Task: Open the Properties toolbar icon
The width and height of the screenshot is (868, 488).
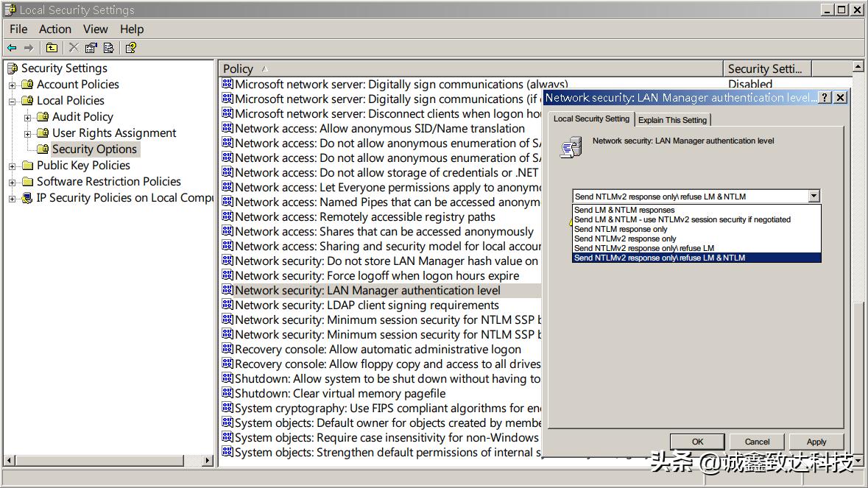Action: pyautogui.click(x=91, y=48)
